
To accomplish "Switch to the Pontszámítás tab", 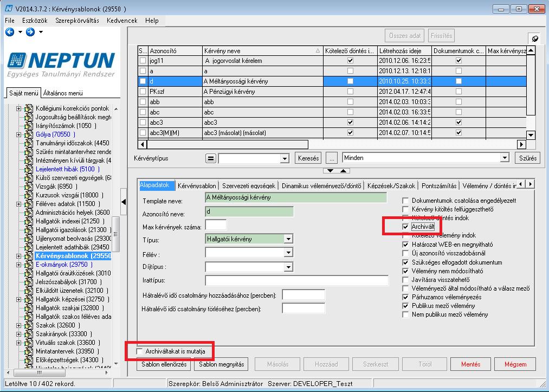I will tap(439, 185).
